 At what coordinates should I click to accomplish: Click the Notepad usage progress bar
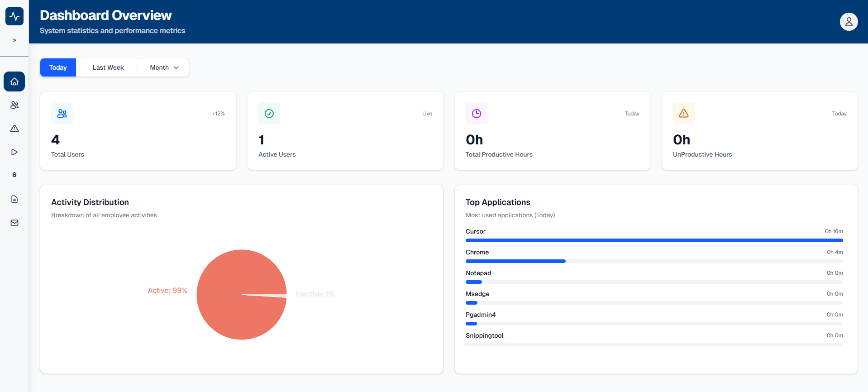point(654,282)
